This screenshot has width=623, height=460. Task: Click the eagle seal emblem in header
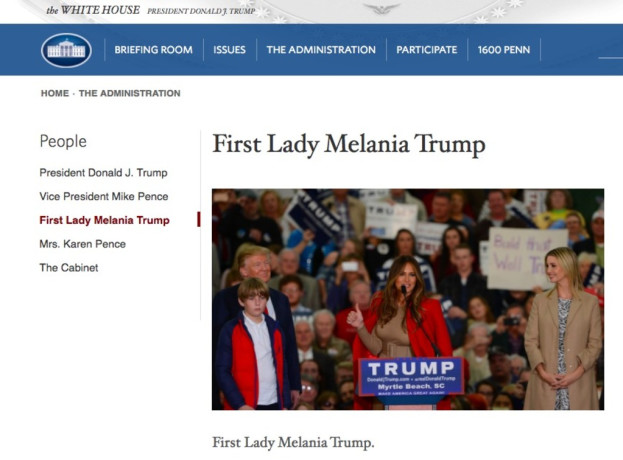[381, 9]
